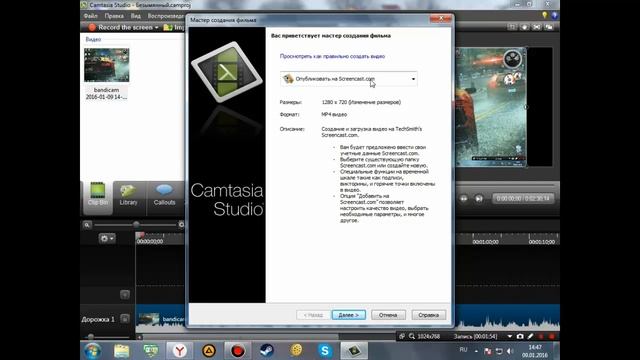Click the Назад button
This screenshot has height=360, width=640.
tap(313, 315)
